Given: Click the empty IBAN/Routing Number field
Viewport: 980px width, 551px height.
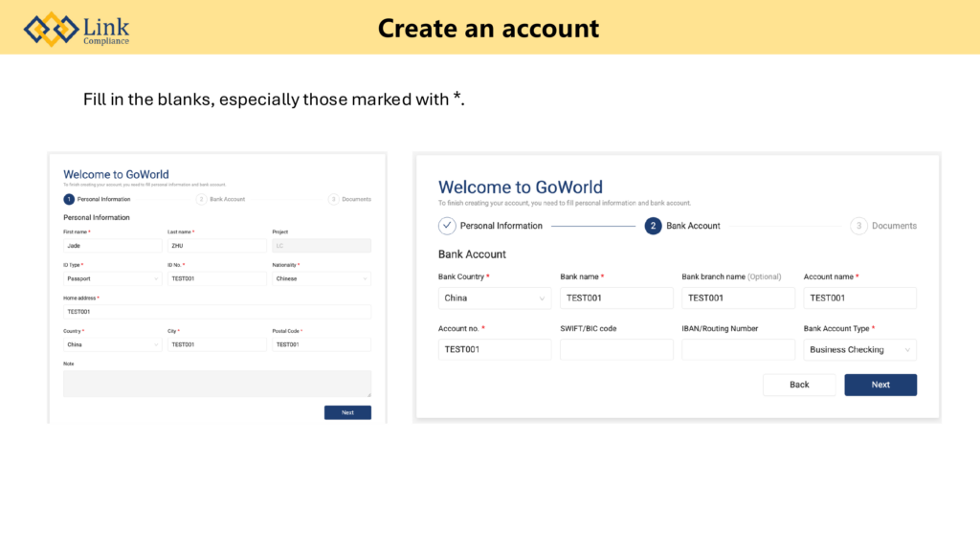Looking at the screenshot, I should 738,349.
